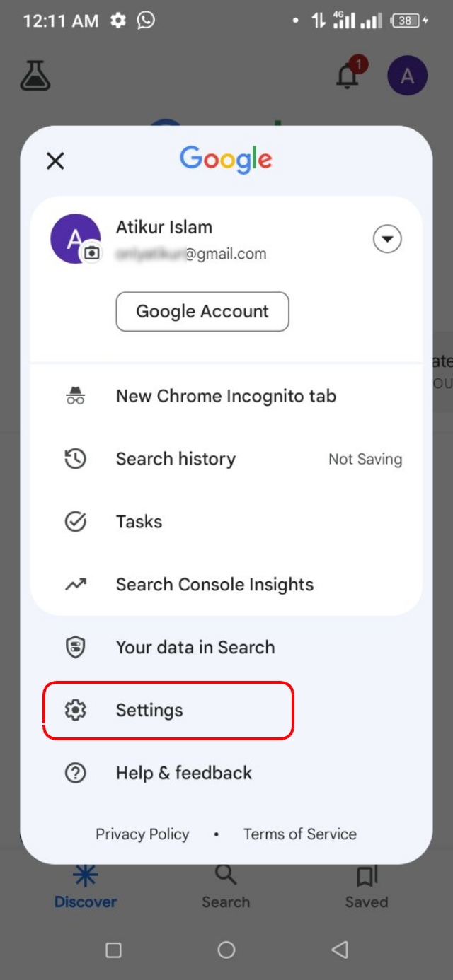Switch to the Search tab

(x=226, y=887)
